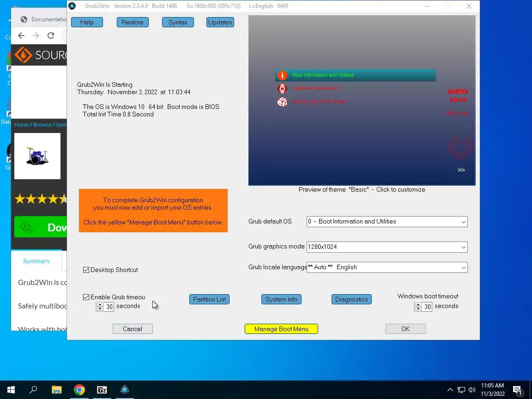
Task: Click the green Download button in browser
Action: coord(41,227)
